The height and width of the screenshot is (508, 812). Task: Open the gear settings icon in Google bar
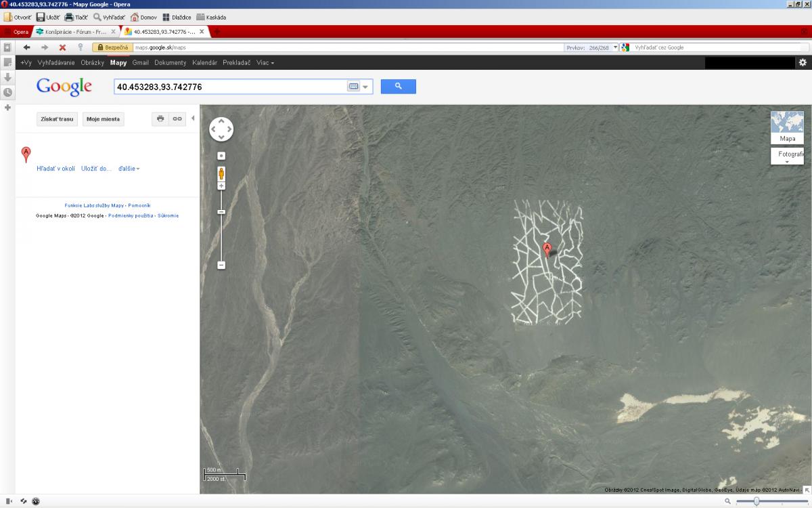coord(803,62)
